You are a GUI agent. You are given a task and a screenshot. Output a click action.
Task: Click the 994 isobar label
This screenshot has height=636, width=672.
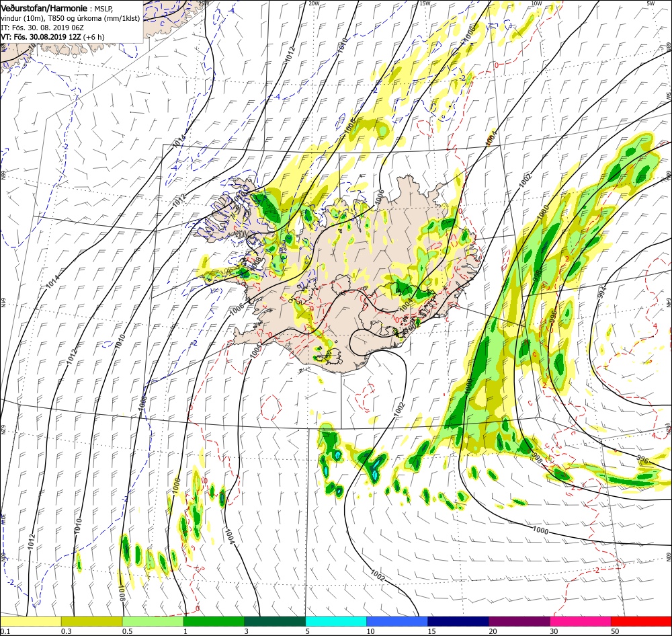tap(601, 292)
